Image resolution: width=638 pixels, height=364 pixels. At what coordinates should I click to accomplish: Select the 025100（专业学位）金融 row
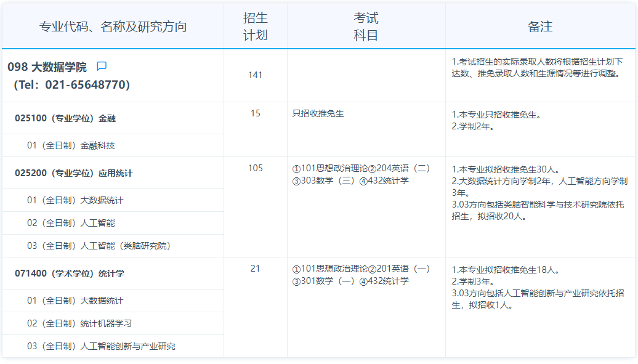[x=65, y=118]
